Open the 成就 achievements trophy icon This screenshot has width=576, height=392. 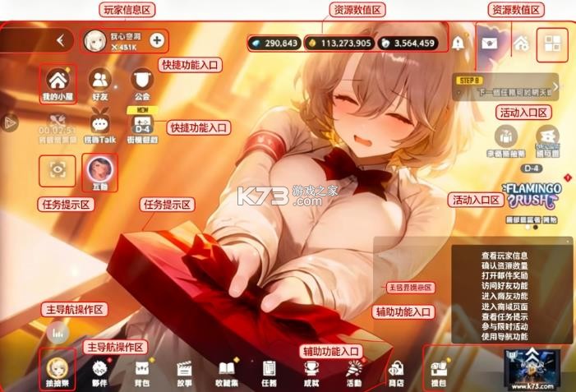click(311, 373)
